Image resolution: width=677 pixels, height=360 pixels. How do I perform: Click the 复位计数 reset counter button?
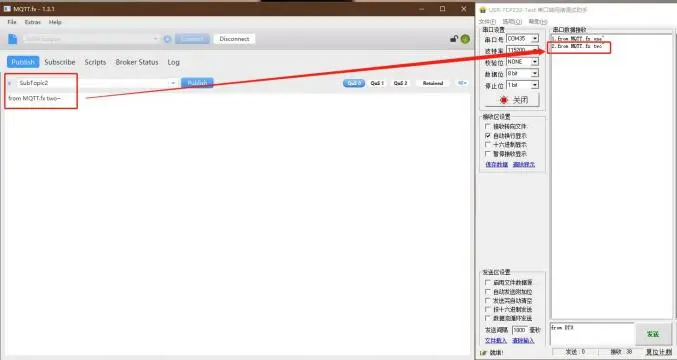[x=659, y=352]
